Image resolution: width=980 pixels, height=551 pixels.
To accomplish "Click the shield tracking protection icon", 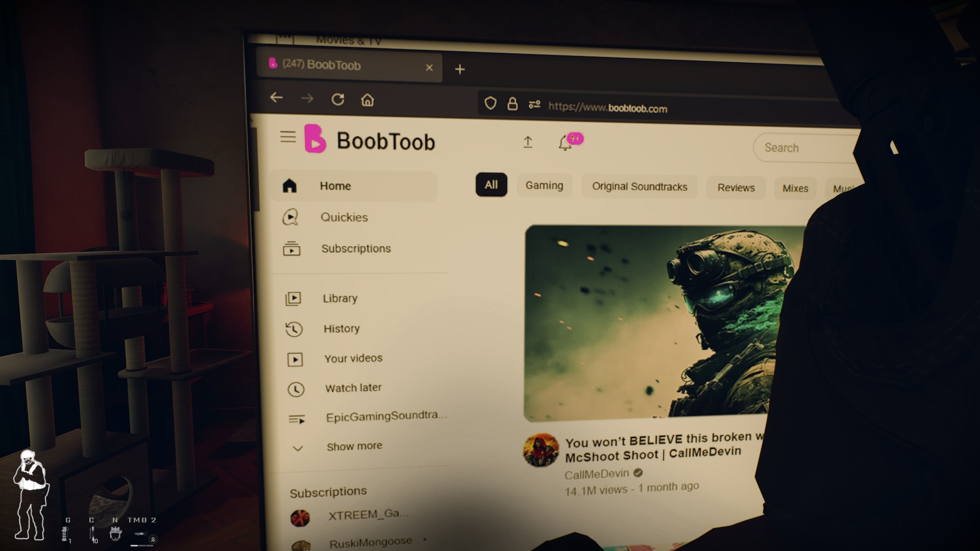I will click(x=491, y=104).
